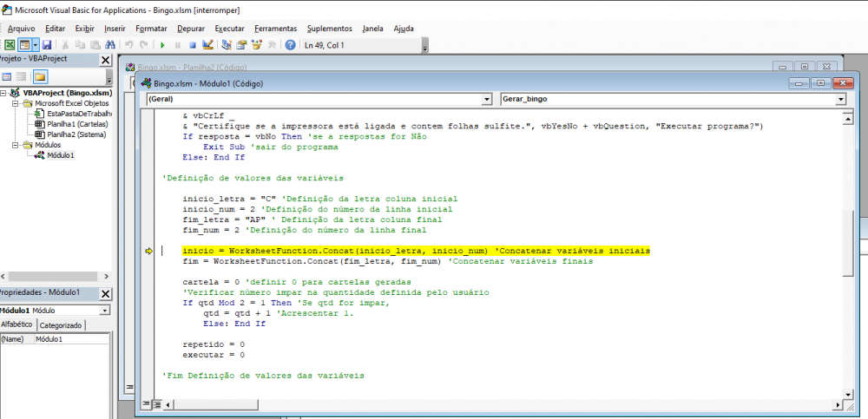The width and height of the screenshot is (868, 419).
Task: Open the Project Explorer toolbar icon
Action: 227,44
